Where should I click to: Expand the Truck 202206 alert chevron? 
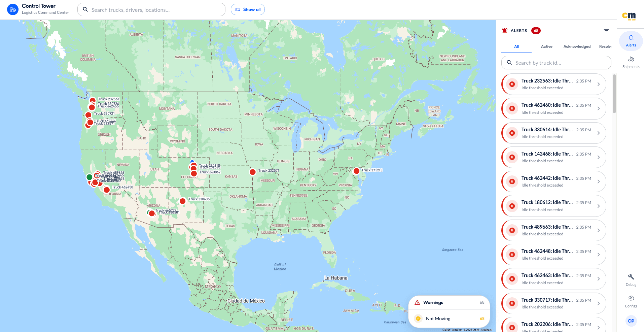[599, 328]
